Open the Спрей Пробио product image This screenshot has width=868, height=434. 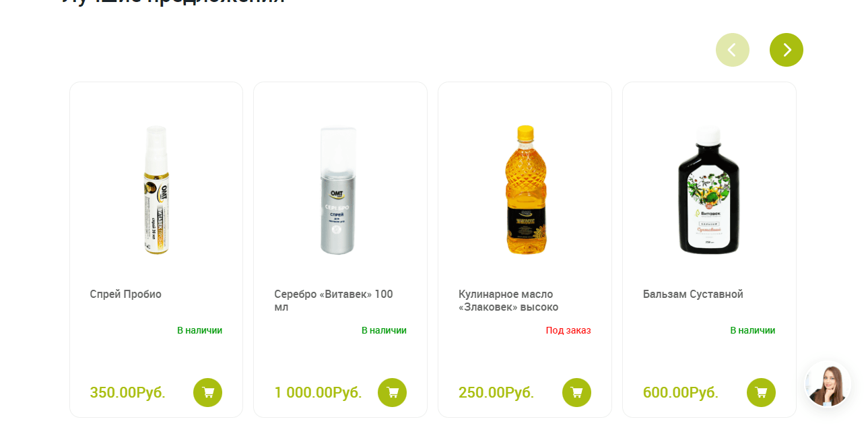coord(156,189)
